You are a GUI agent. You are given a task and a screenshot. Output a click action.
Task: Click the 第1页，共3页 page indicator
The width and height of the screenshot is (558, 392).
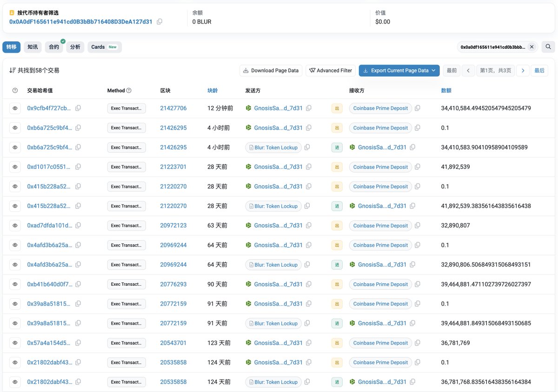(495, 71)
